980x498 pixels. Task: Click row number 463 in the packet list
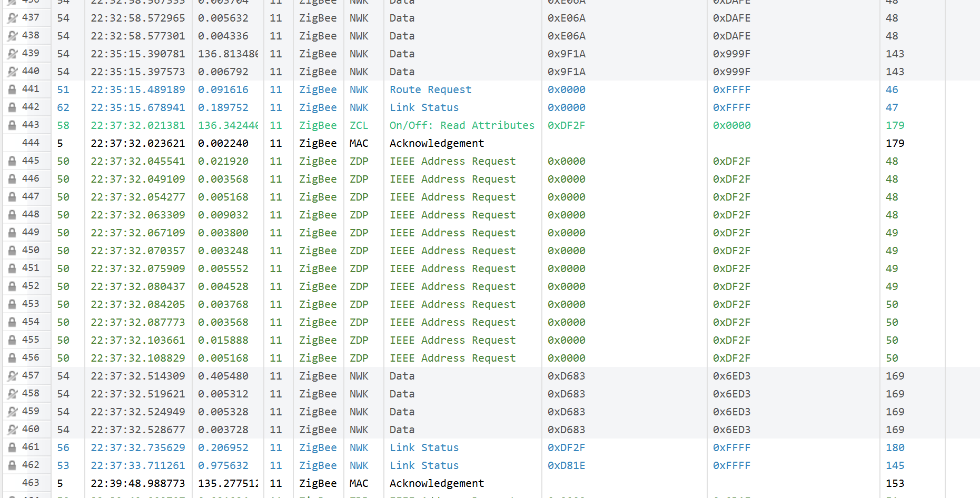pos(31,483)
